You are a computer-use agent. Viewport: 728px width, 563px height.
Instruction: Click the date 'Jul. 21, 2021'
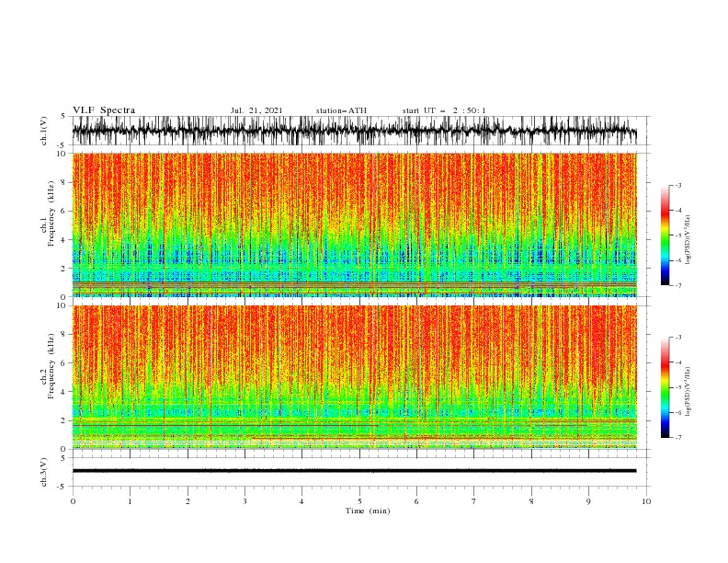[x=256, y=110]
